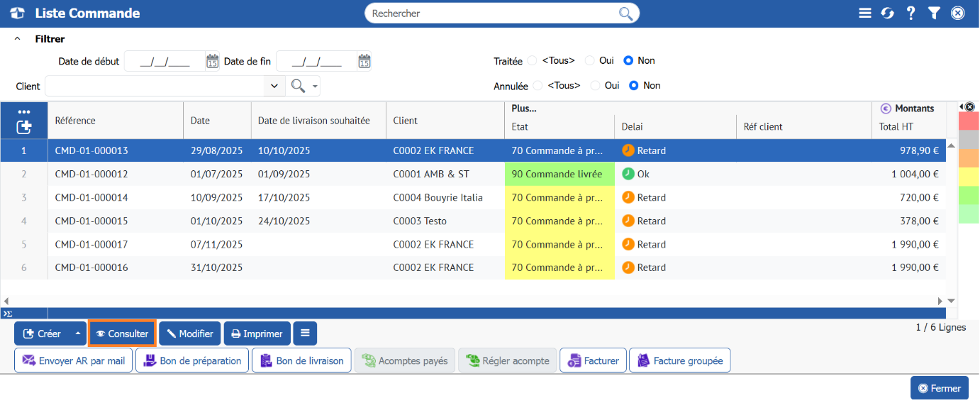The height and width of the screenshot is (403, 980).
Task: Open the Date de début calendar picker
Action: pos(212,62)
